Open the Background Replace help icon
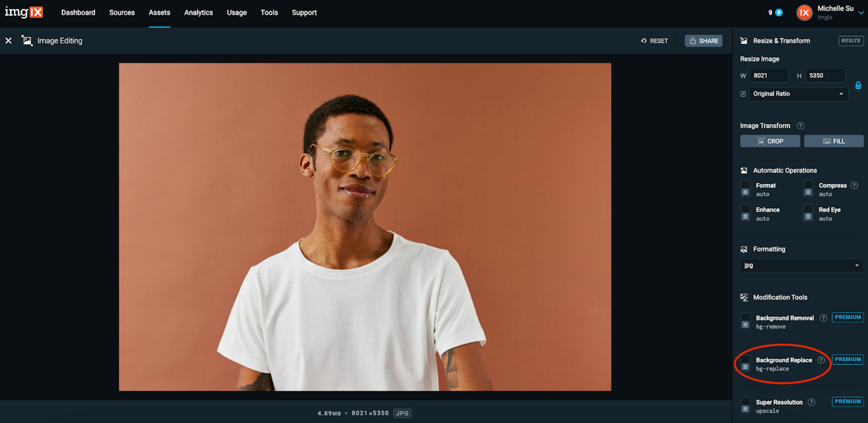The image size is (868, 423). point(821,360)
